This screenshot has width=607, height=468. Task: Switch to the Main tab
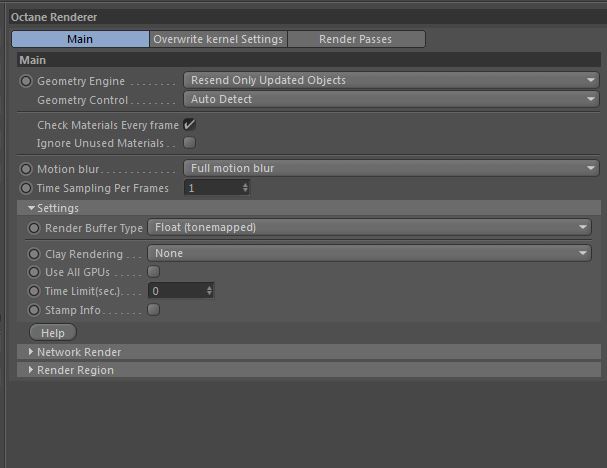[80, 39]
